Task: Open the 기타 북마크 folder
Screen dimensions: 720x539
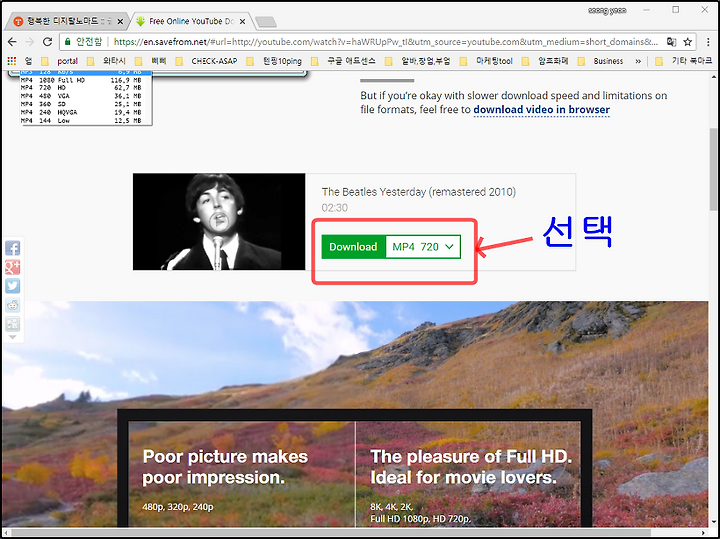Action: [x=684, y=61]
